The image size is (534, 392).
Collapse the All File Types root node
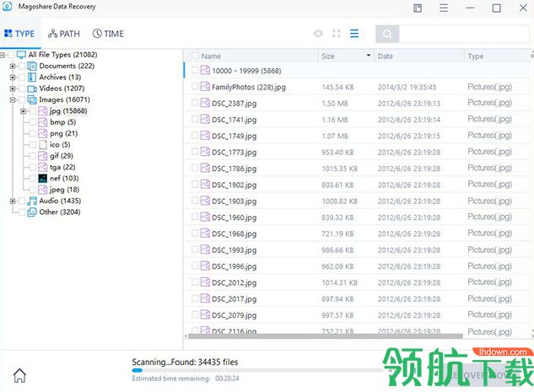click(2, 55)
